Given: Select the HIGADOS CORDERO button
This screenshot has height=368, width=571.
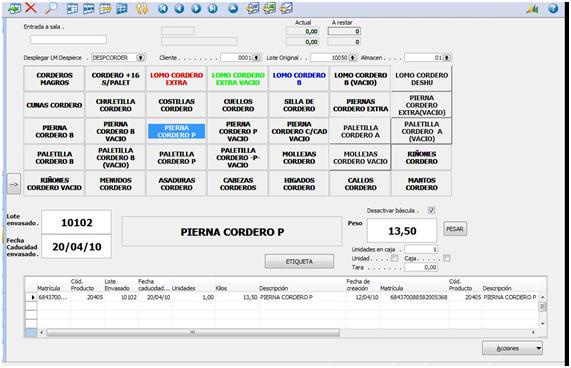Looking at the screenshot, I should tap(299, 183).
